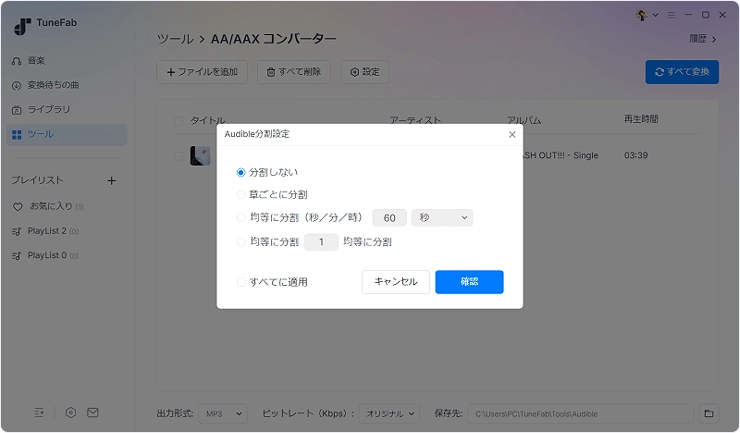
Task: Add a new playlist with the plus icon
Action: tap(111, 180)
